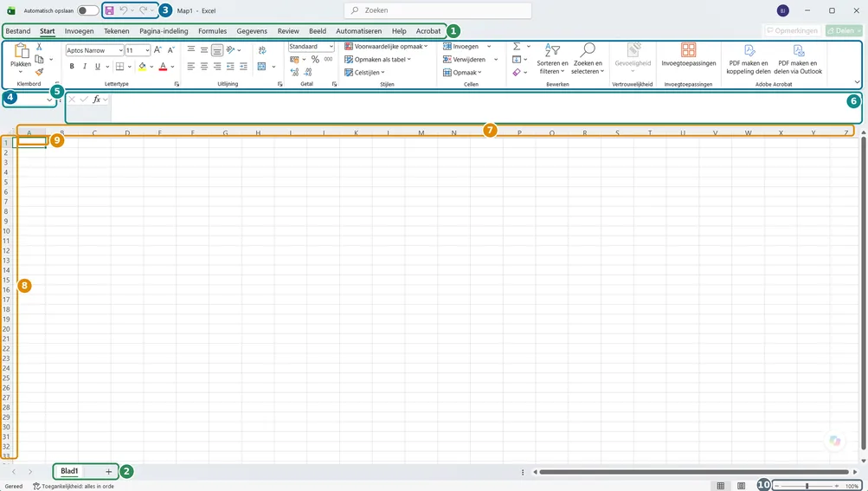Screen dimensions: 868x491
Task: Open the Aptos Narrow font name dropdown
Action: [120, 50]
